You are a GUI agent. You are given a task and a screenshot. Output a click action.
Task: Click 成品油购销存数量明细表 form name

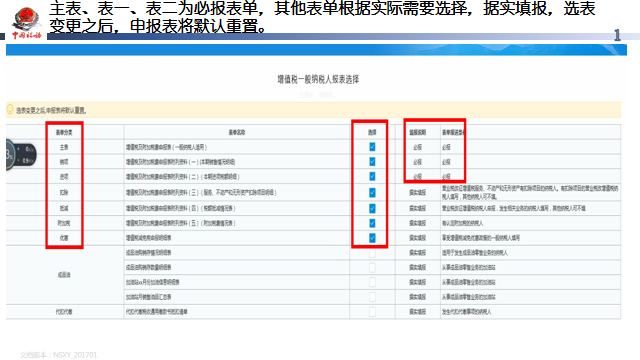(x=149, y=267)
